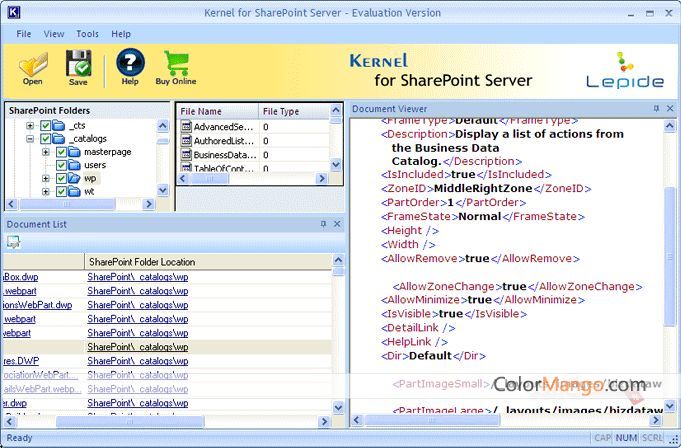Screen dimensions: 681x448
Task: Click the er.dwp document link
Action: click(x=15, y=403)
